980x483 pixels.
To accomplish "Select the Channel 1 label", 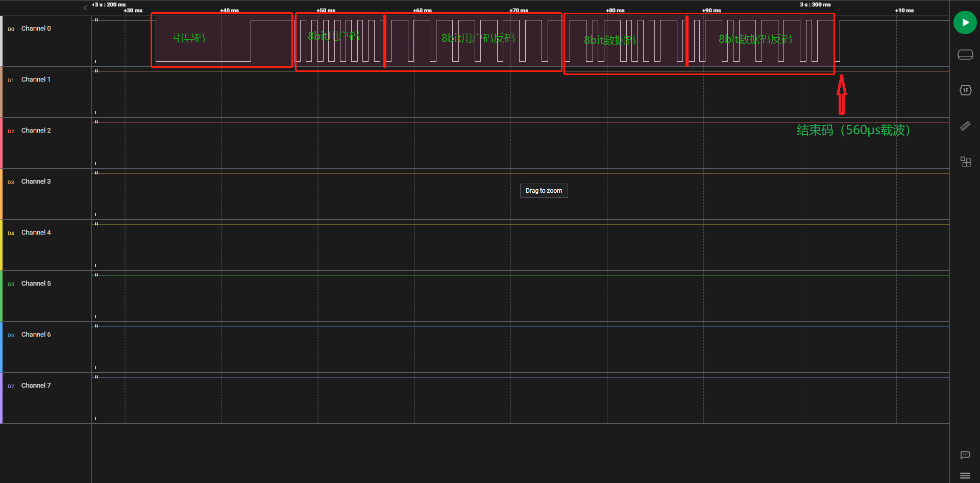I will [x=36, y=80].
